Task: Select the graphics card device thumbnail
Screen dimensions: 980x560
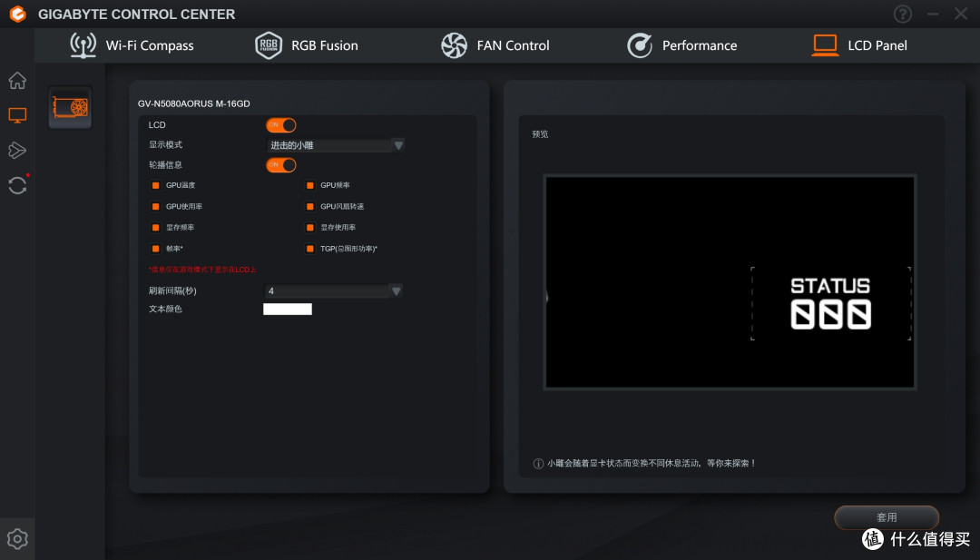Action: point(70,107)
